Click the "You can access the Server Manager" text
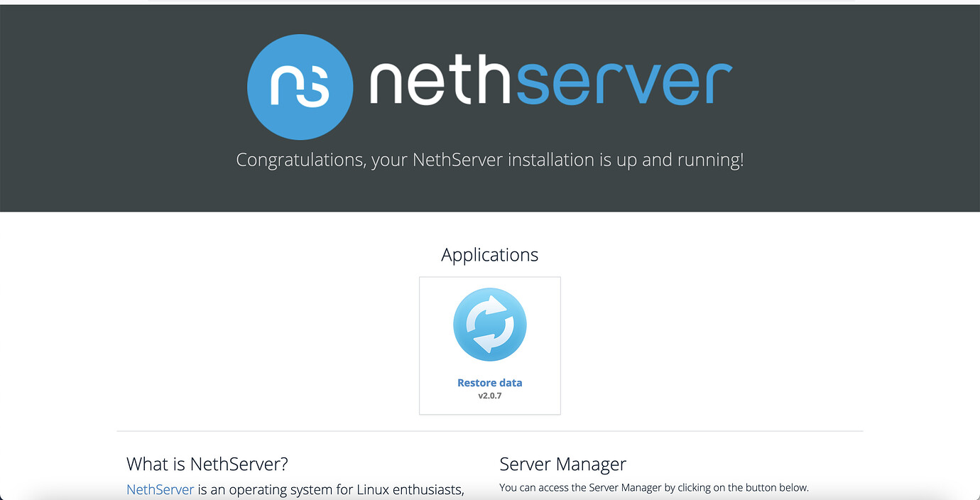Viewport: 980px width, 500px height. (654, 488)
